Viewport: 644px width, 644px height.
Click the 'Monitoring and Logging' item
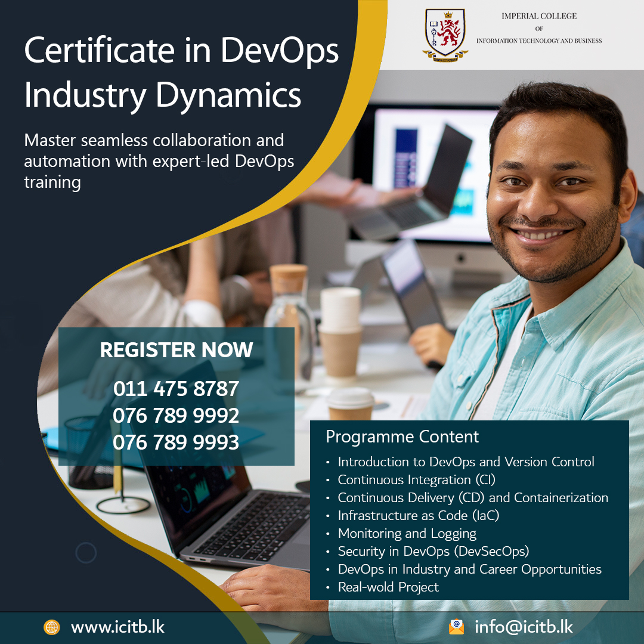407,534
